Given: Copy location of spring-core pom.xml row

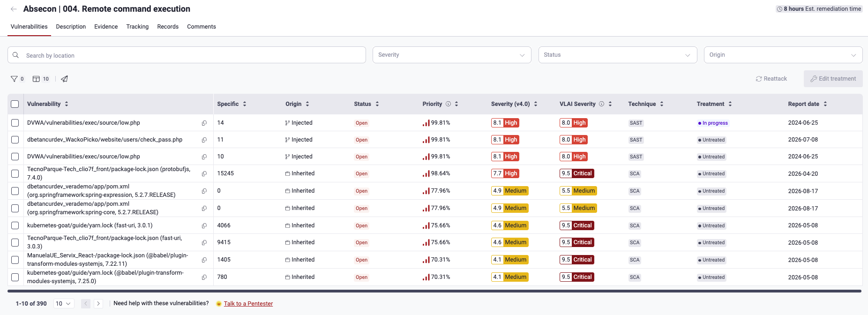Looking at the screenshot, I should pos(204,209).
